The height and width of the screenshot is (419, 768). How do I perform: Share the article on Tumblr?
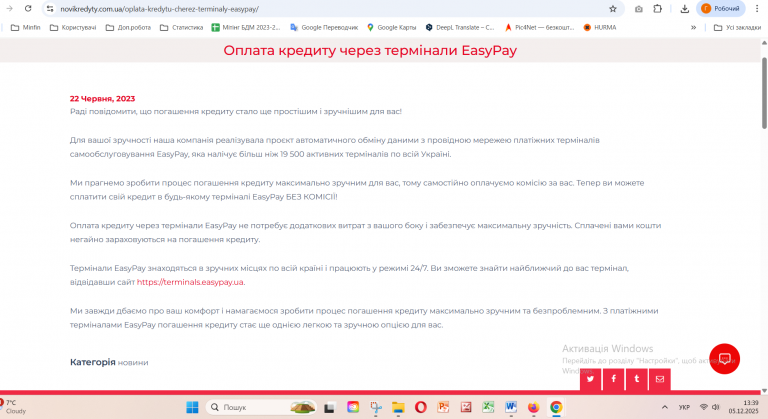[x=637, y=379]
